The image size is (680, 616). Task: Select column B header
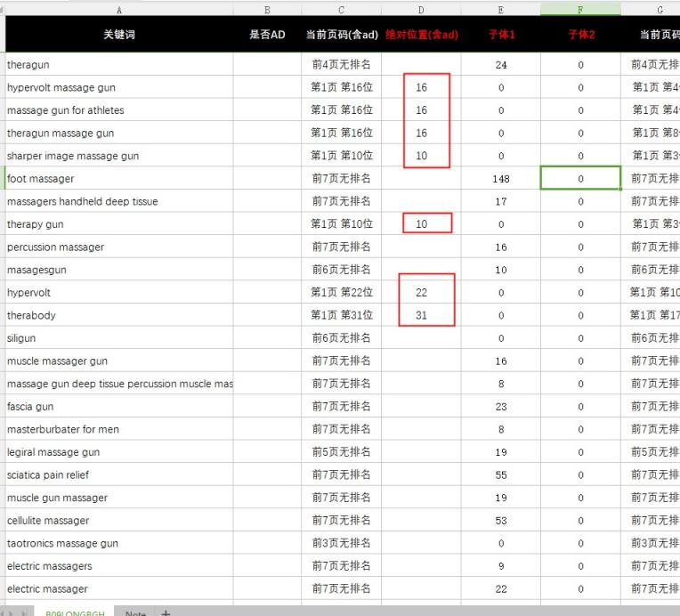coord(267,10)
